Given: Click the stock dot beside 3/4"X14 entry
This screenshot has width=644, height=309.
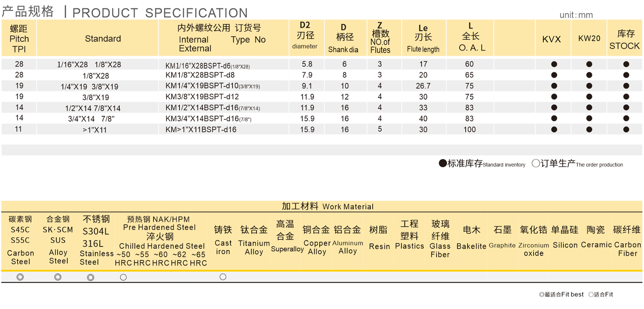Looking at the screenshot, I should 625,118.
